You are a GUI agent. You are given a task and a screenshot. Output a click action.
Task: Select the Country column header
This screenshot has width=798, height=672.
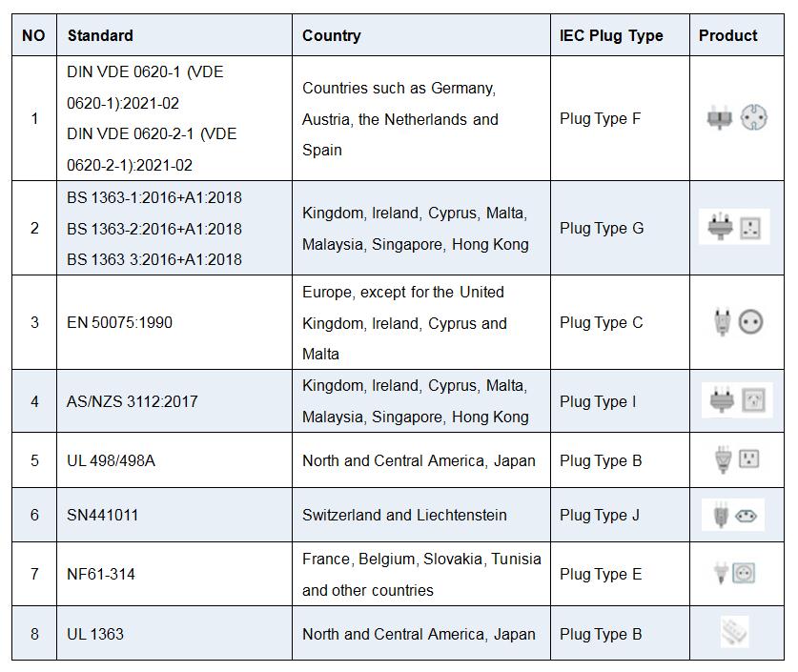click(x=332, y=35)
